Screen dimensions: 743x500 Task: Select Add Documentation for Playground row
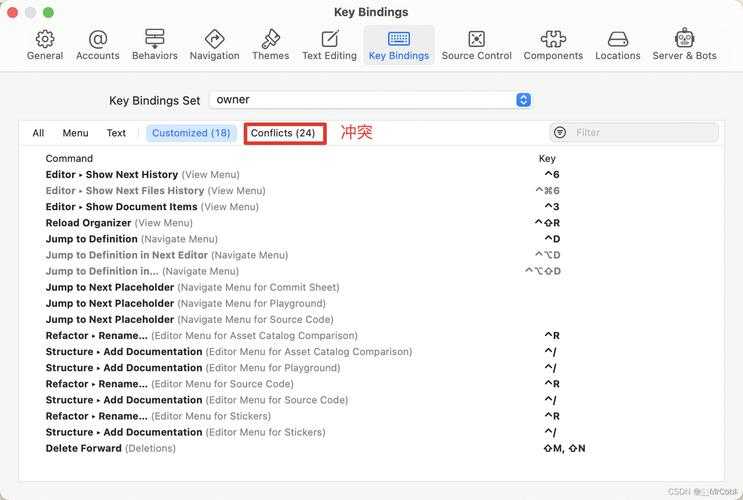[x=372, y=368]
